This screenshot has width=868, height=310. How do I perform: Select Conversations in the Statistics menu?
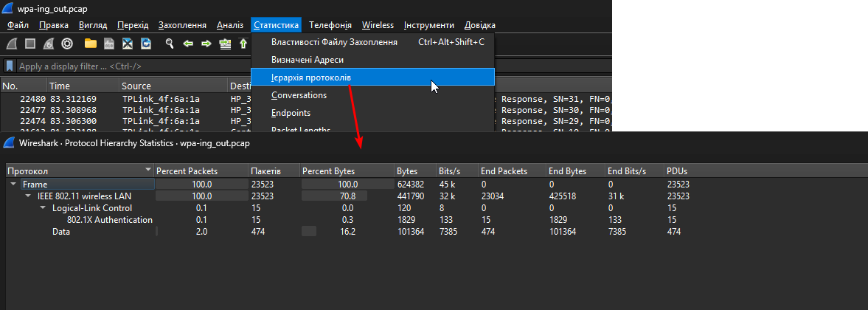299,95
